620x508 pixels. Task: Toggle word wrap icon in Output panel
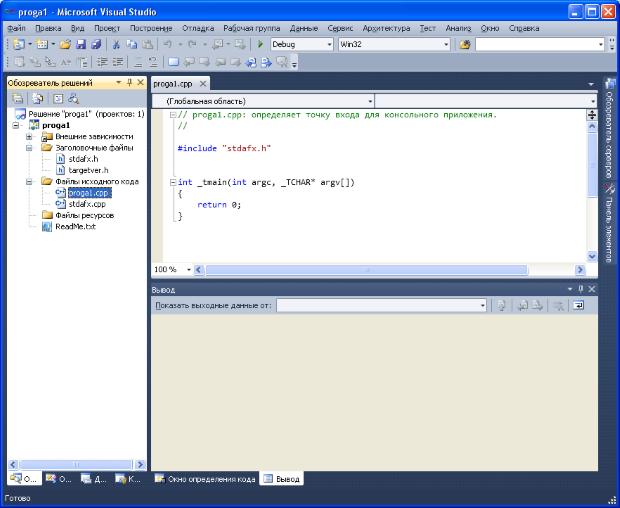[578, 305]
